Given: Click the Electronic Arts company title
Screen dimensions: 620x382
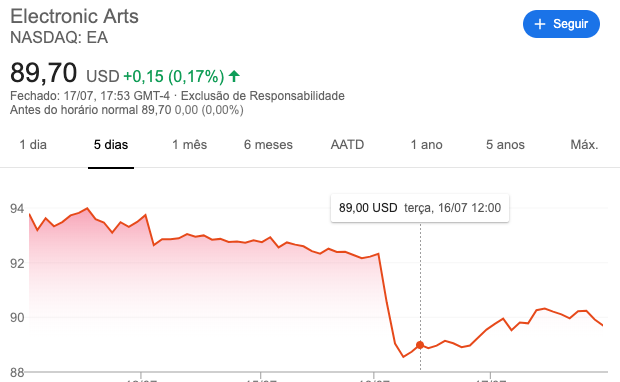Looking at the screenshot, I should point(74,17).
